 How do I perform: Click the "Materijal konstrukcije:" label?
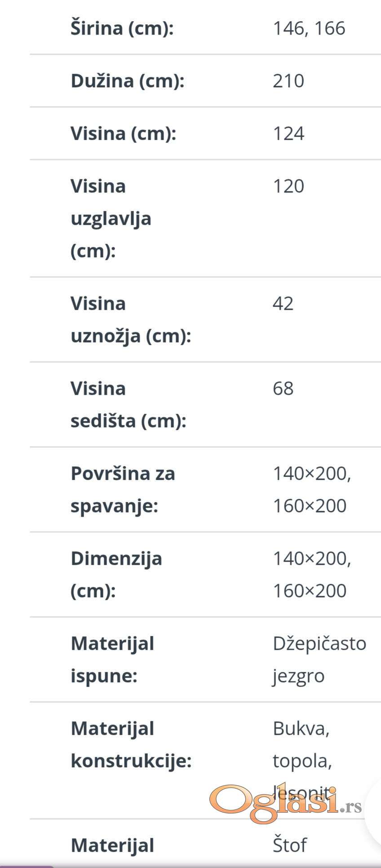tap(131, 745)
